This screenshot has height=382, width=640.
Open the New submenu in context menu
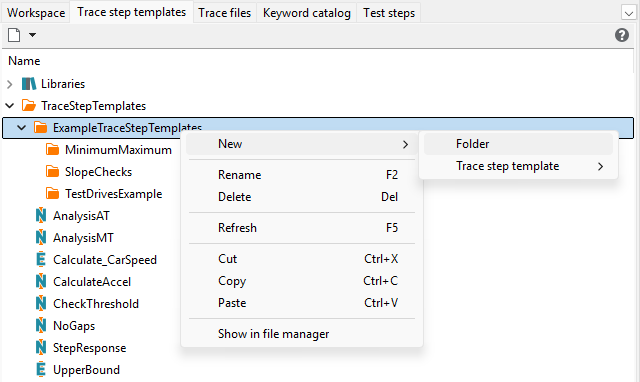[x=302, y=144]
